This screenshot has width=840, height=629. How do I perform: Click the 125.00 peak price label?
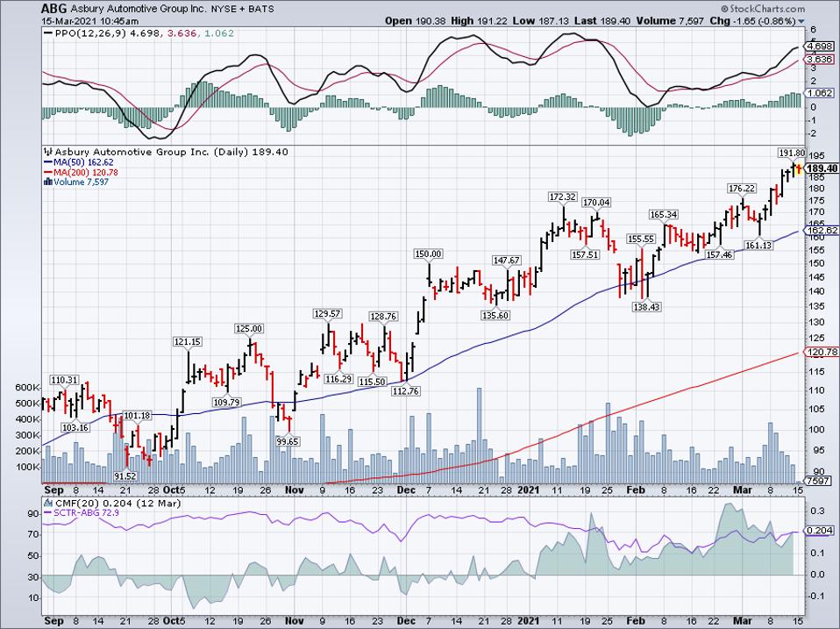click(249, 328)
